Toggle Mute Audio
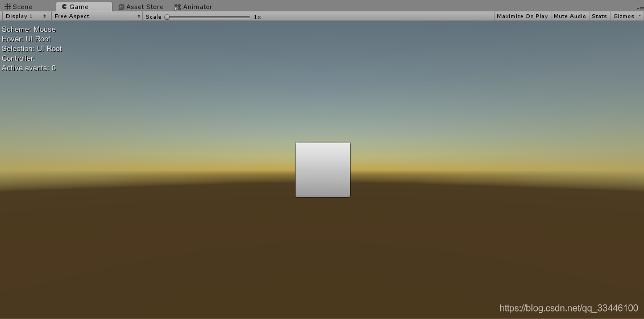The height and width of the screenshot is (319, 644). (569, 16)
